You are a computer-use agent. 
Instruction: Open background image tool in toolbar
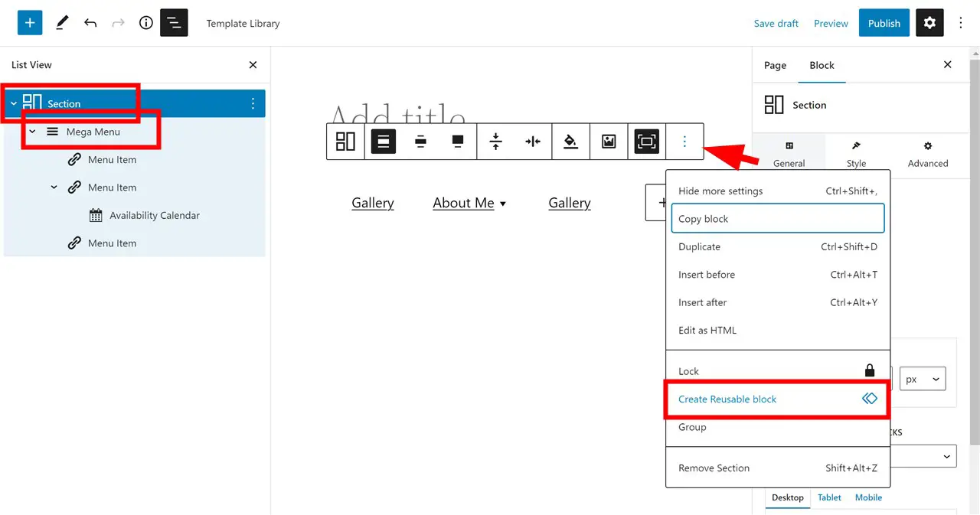point(609,141)
